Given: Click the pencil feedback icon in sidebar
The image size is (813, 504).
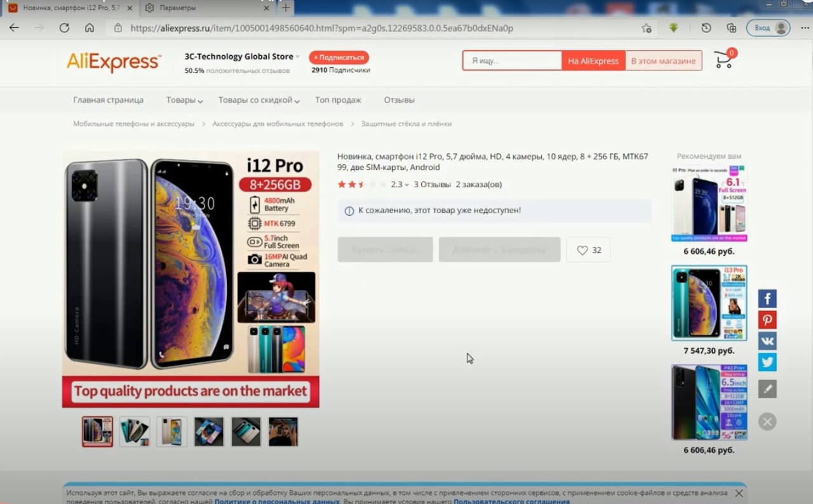Looking at the screenshot, I should pos(767,389).
